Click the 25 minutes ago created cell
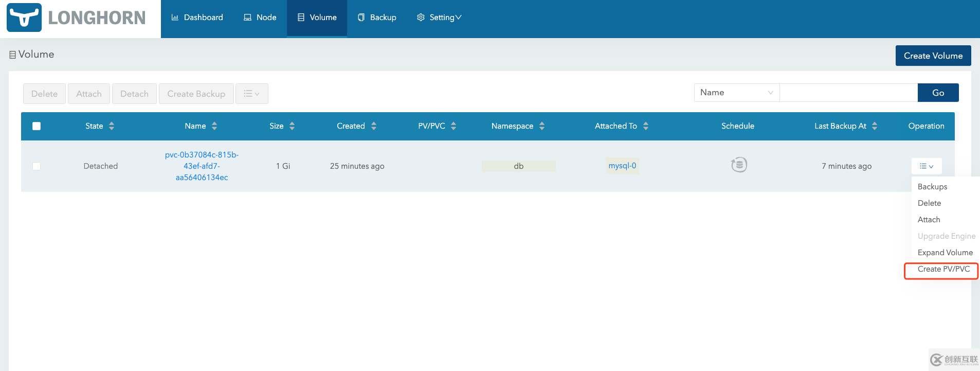 coord(357,166)
